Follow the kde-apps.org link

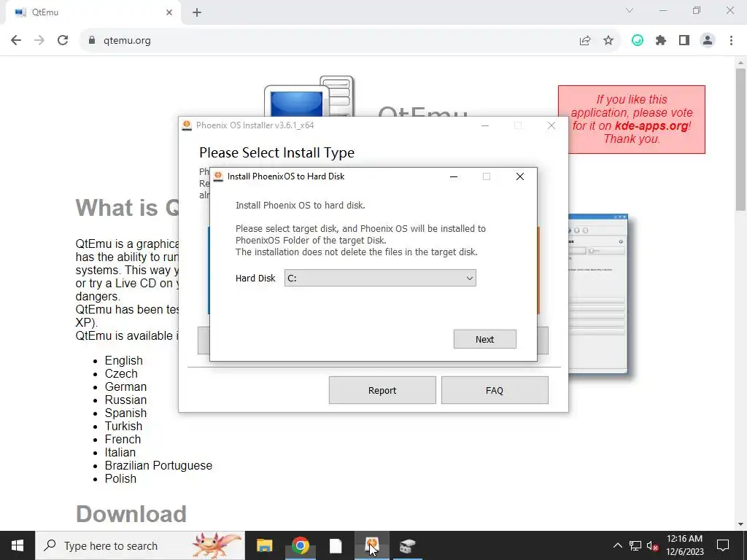(x=651, y=125)
